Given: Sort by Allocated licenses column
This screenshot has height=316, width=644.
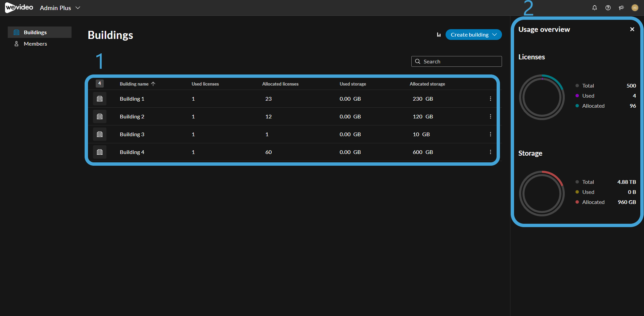Looking at the screenshot, I should [280, 84].
